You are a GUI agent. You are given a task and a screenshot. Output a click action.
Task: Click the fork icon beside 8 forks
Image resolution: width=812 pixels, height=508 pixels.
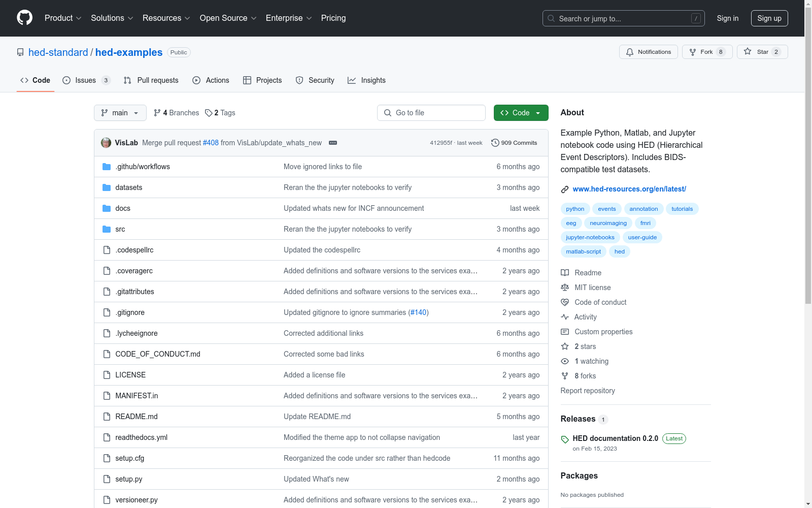(x=565, y=376)
